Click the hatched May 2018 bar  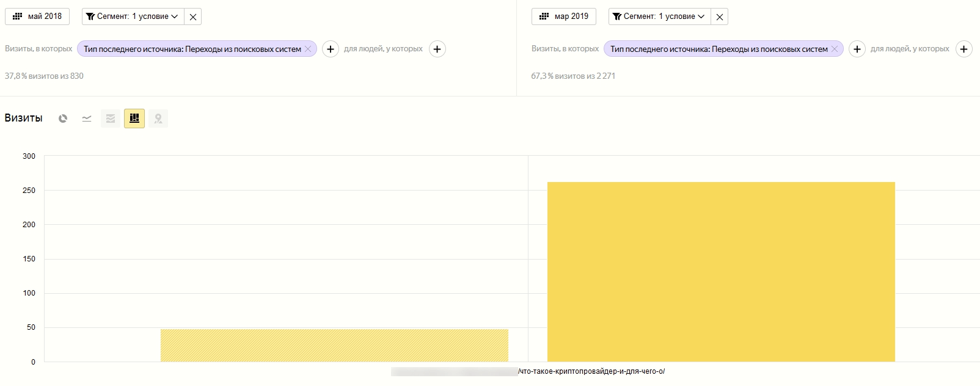pos(334,346)
